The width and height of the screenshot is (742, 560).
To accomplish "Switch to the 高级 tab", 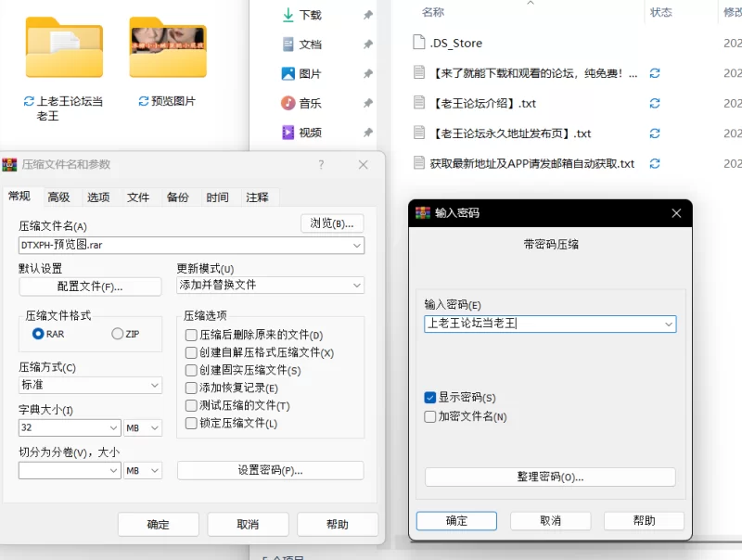I will pos(58,197).
